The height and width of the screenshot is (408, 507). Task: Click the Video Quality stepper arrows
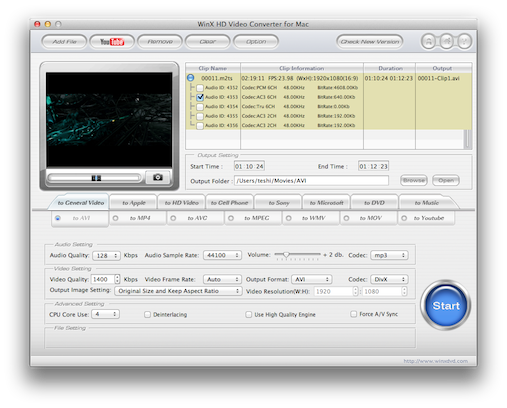pos(117,279)
